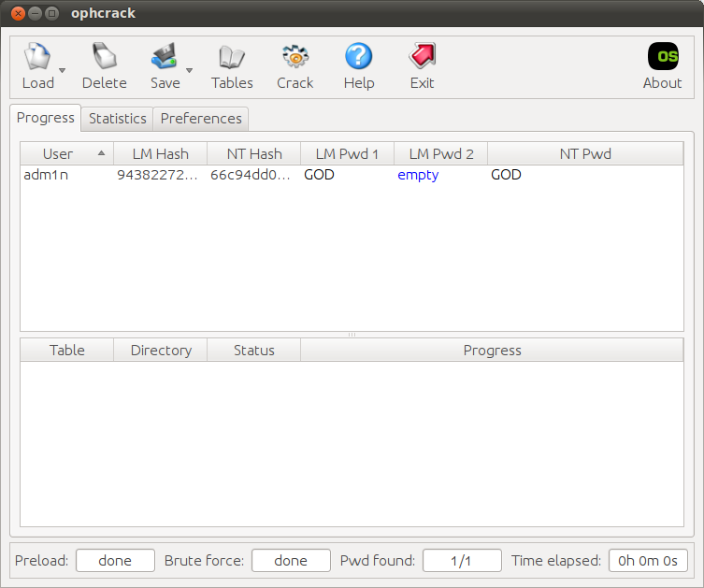
Task: Click the Brute force done field
Action: coord(291,561)
